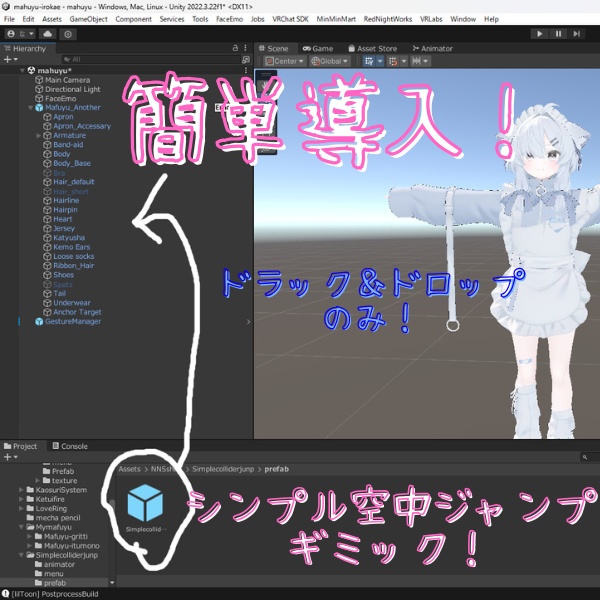Collapse the Mymafuyu folder
600x600 pixels.
(x=21, y=527)
